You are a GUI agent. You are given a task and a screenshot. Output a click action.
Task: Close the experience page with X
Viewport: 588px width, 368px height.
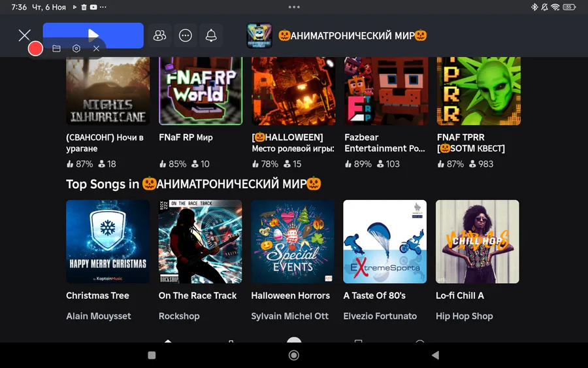24,35
